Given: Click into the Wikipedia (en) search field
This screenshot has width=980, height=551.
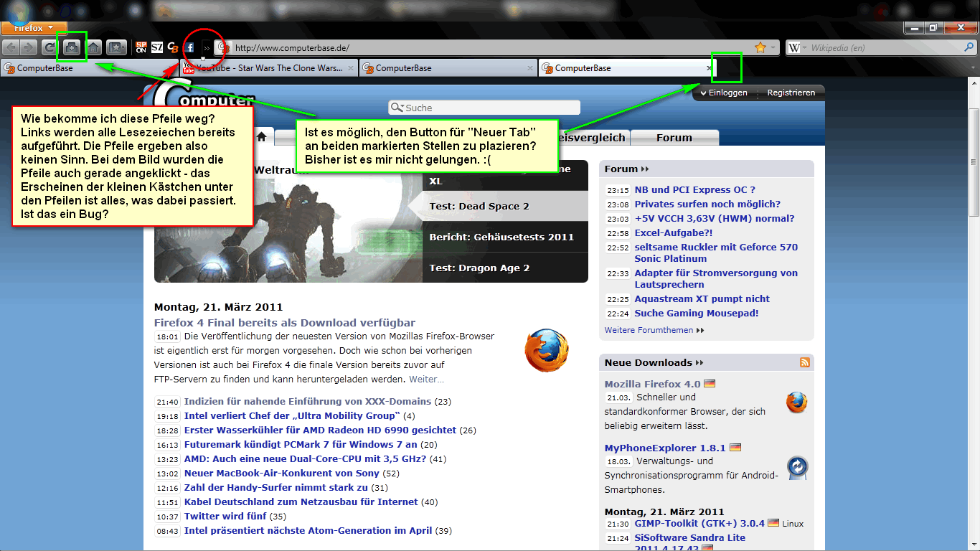Looking at the screenshot, I should [882, 48].
